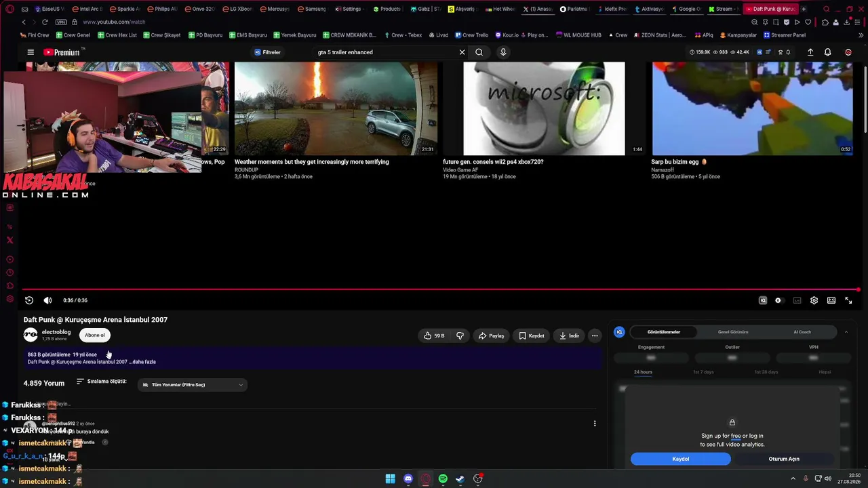
Task: Follow the 'free' sign-up link
Action: (x=736, y=436)
